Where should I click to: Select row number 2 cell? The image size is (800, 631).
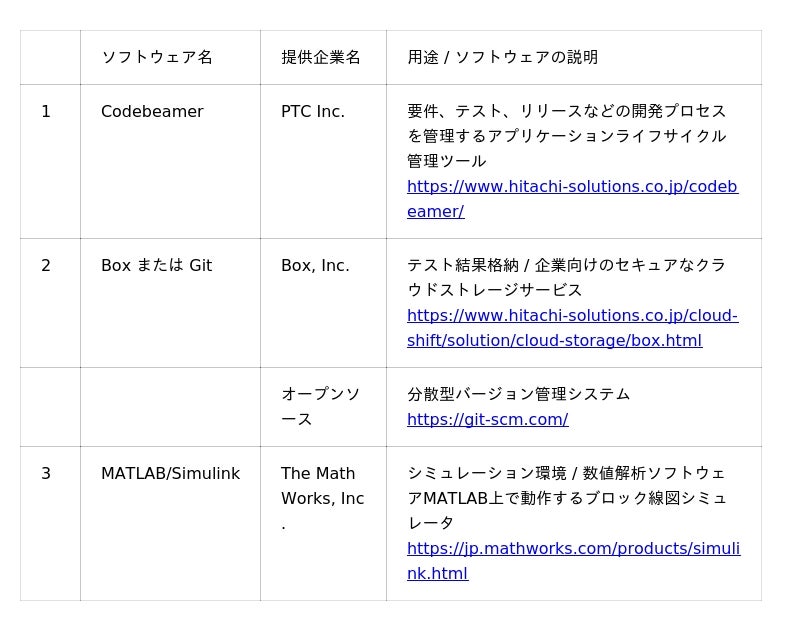point(46,266)
